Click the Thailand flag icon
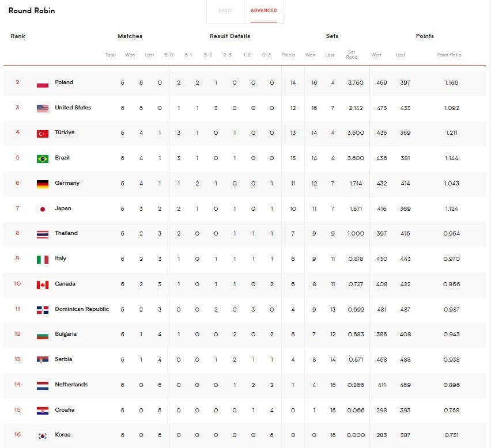The width and height of the screenshot is (491, 448). (x=42, y=233)
